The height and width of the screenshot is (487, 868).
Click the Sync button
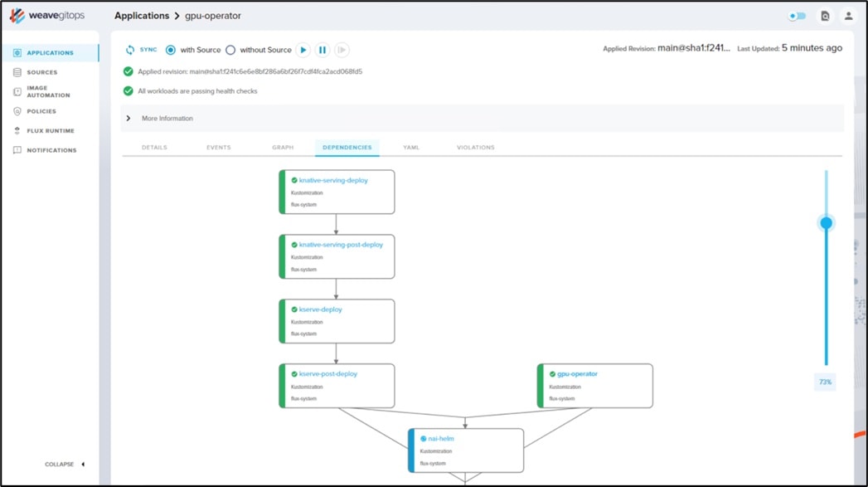[x=141, y=50]
